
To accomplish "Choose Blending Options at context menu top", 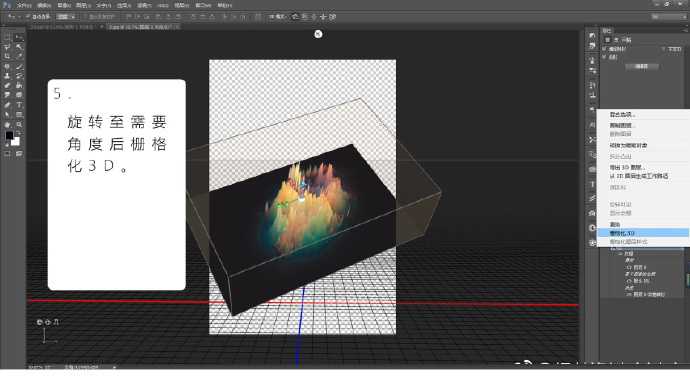I will pyautogui.click(x=622, y=114).
